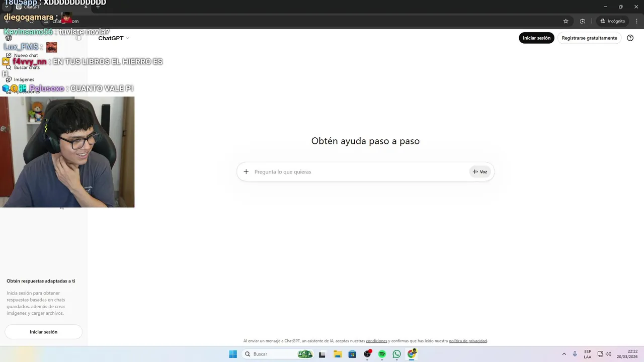Screen dimensions: 644x362
Task: Click the Incógnito indicator
Action: click(612, 21)
